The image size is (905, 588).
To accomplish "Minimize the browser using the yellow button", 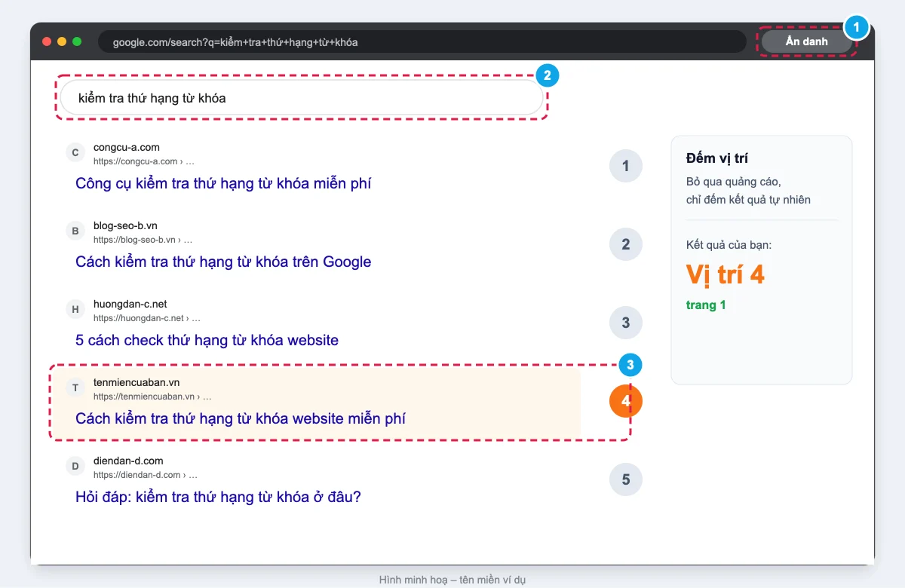I will coord(62,41).
